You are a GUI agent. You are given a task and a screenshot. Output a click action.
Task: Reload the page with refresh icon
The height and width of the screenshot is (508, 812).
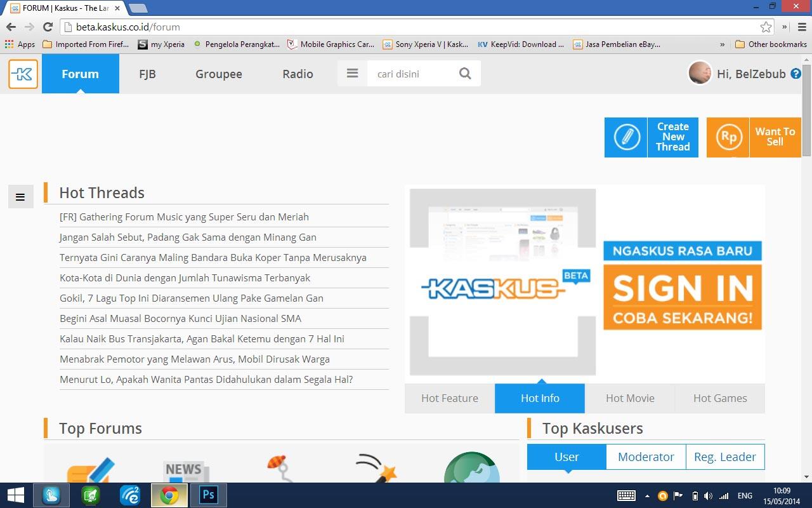48,27
